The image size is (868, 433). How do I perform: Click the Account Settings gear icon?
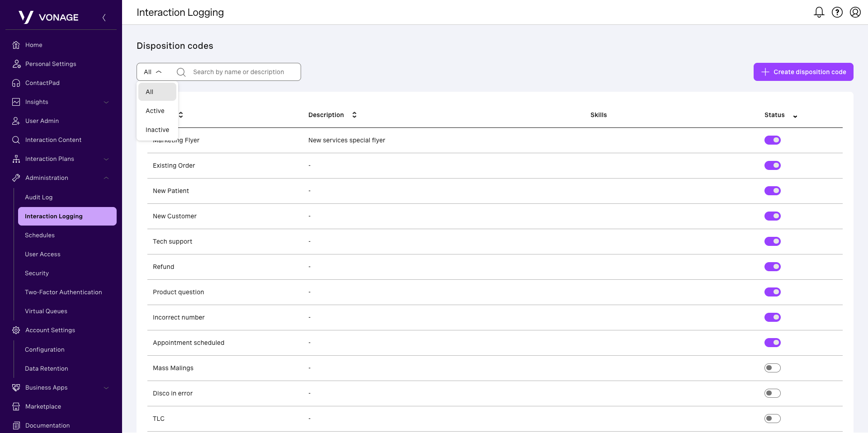[16, 330]
